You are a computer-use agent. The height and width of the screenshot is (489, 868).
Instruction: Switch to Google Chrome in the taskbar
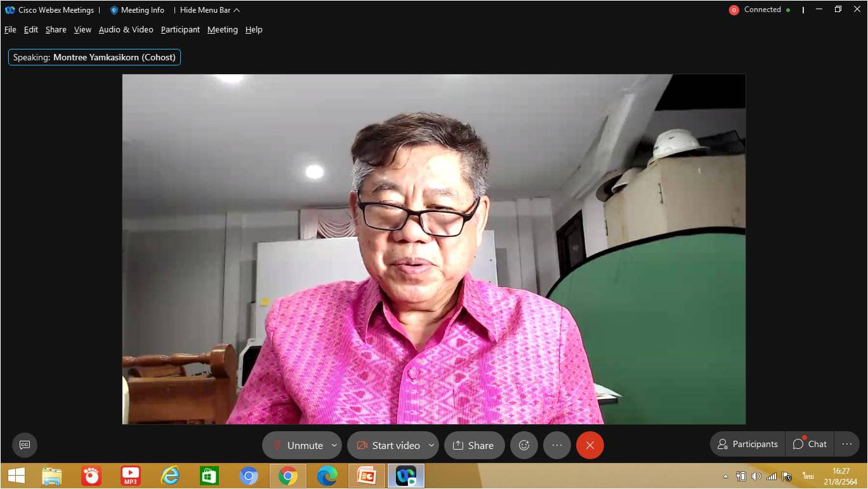pyautogui.click(x=288, y=476)
